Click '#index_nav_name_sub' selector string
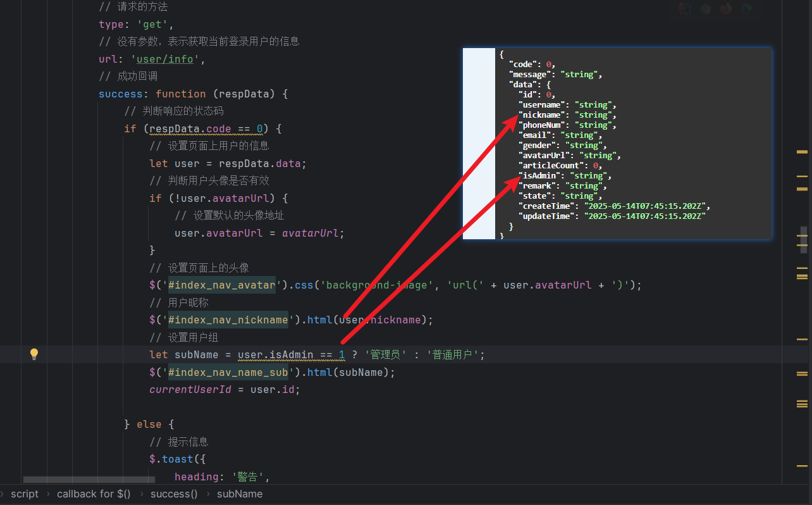The height and width of the screenshot is (505, 812). pyautogui.click(x=228, y=372)
